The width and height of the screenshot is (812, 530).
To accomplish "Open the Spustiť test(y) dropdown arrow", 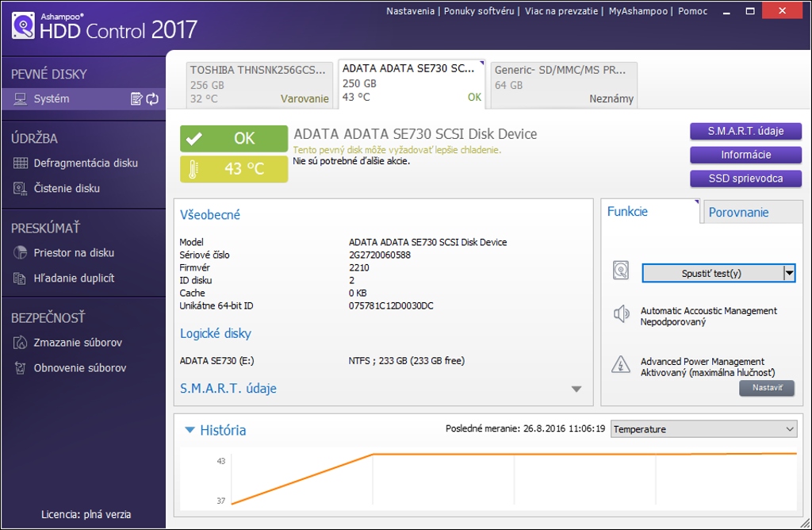I will click(x=789, y=274).
